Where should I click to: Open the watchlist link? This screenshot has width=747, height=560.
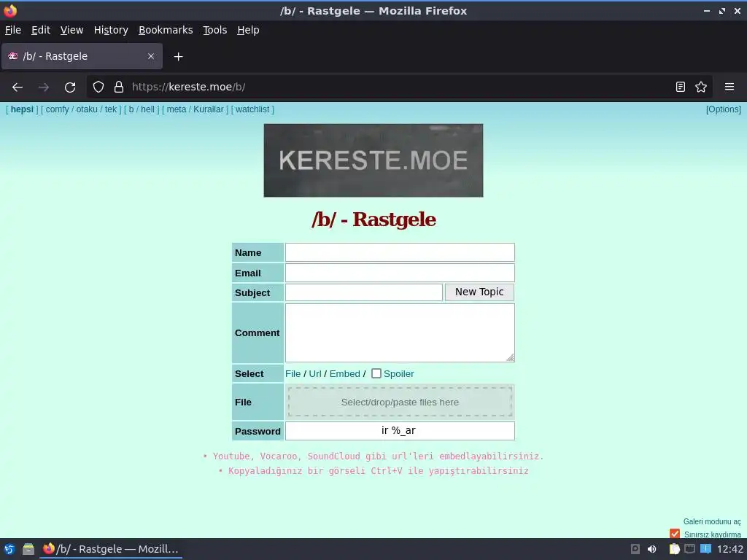pos(252,109)
